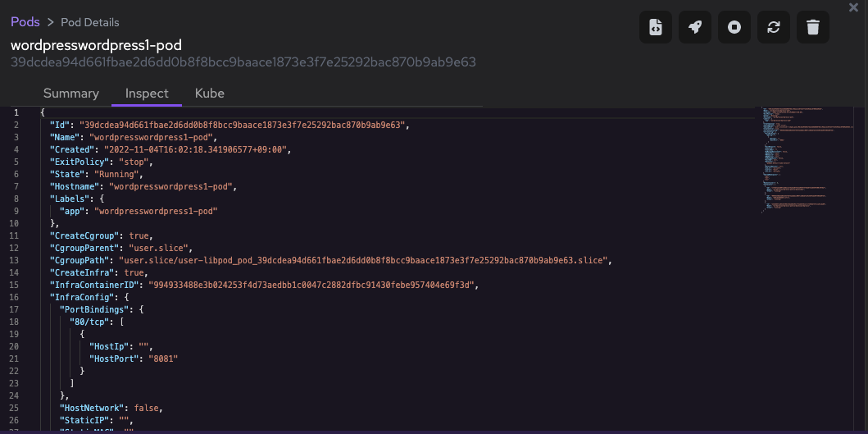The height and width of the screenshot is (434, 868).
Task: Click the "StaticIP" key on line 26
Action: click(84, 420)
